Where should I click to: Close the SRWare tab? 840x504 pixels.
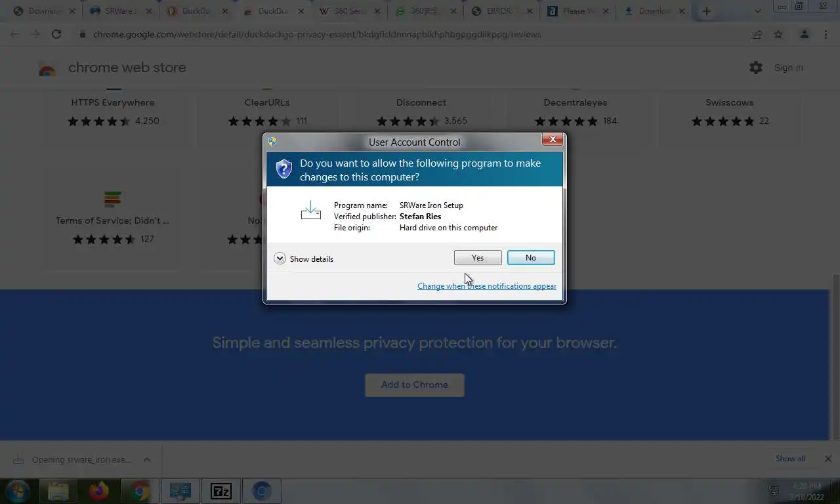pos(148,11)
